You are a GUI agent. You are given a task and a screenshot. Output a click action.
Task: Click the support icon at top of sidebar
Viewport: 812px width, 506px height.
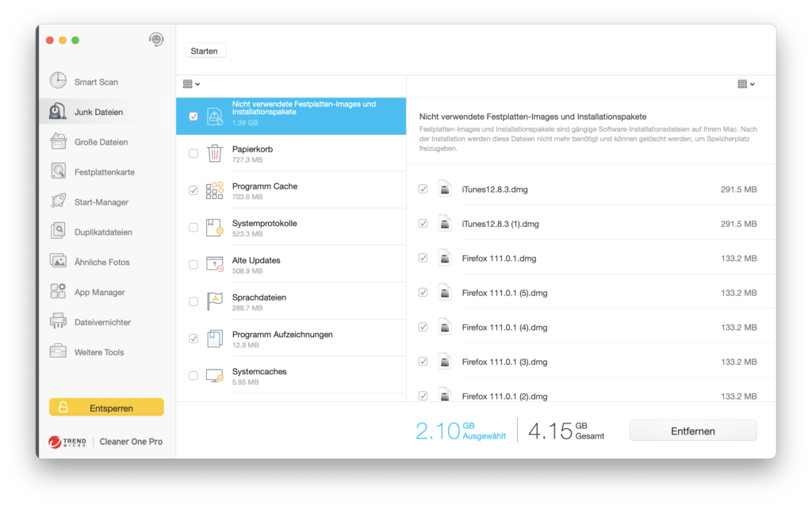coord(156,40)
